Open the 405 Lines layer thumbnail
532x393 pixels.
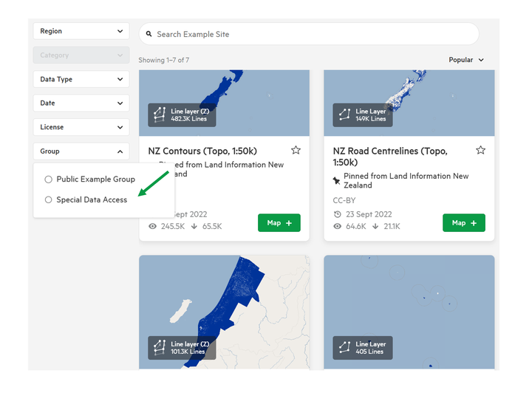409,312
